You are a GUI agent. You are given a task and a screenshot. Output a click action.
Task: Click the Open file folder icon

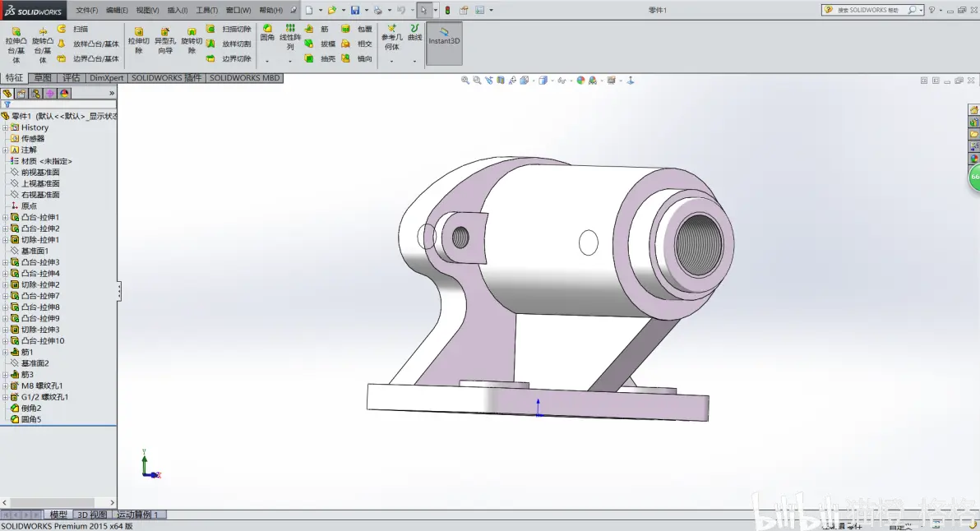[x=332, y=10]
